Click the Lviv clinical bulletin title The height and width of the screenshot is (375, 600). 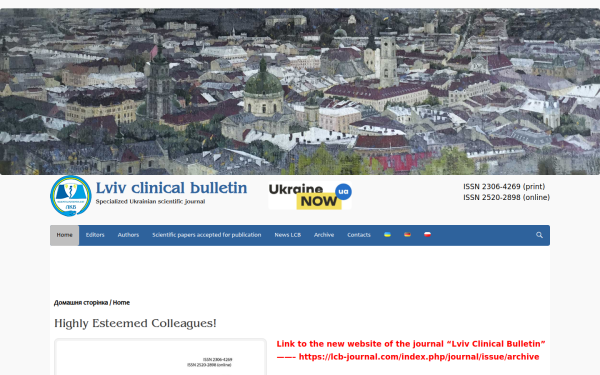(x=171, y=188)
